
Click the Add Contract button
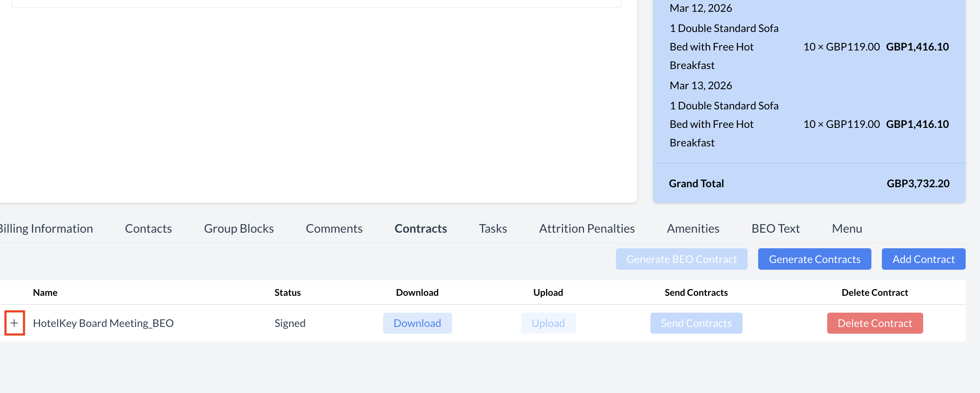(923, 259)
